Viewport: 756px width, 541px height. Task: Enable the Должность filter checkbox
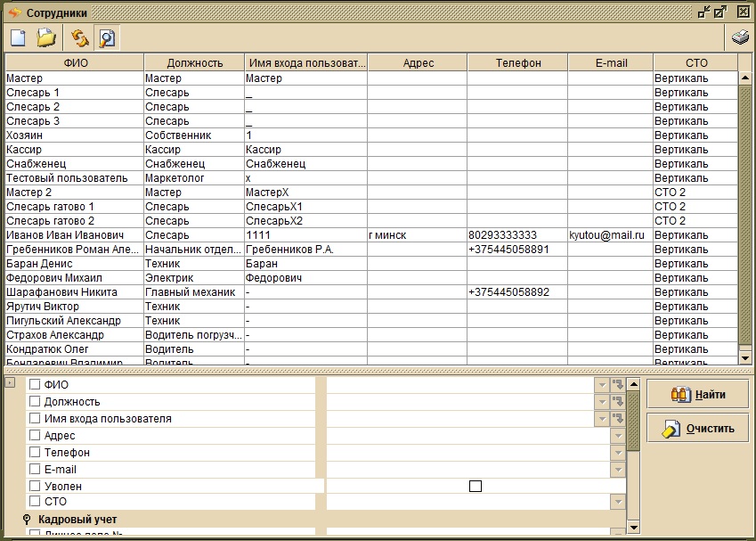point(35,402)
